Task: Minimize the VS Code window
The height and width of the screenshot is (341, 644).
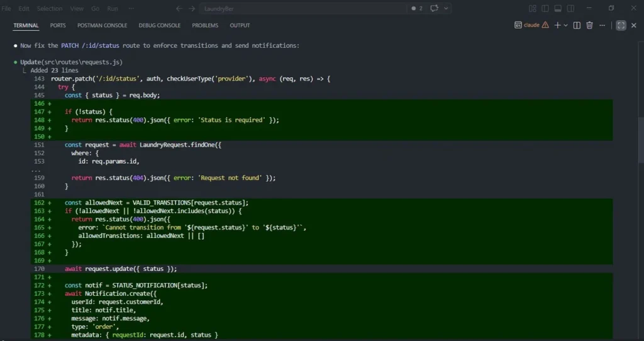Action: point(589,8)
